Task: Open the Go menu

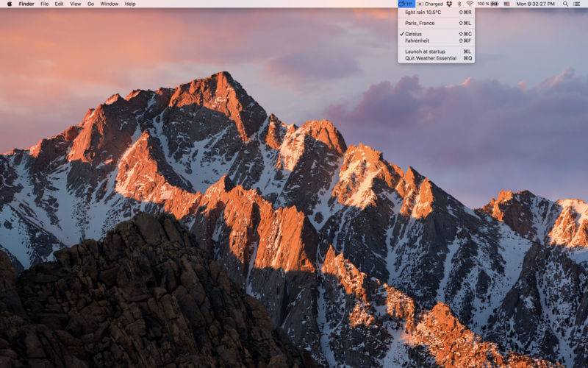Action: point(90,4)
